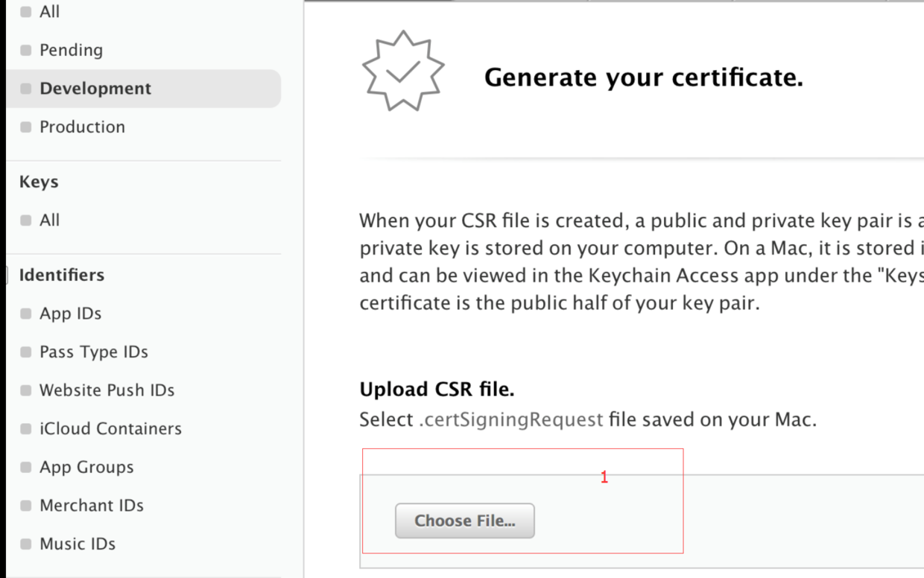
Task: Open Music IDs in sidebar
Action: click(x=77, y=544)
